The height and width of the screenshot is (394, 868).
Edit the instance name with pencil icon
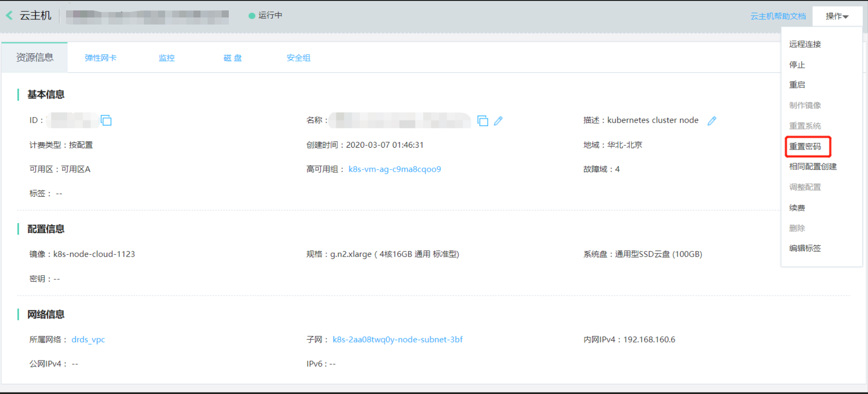tap(498, 121)
